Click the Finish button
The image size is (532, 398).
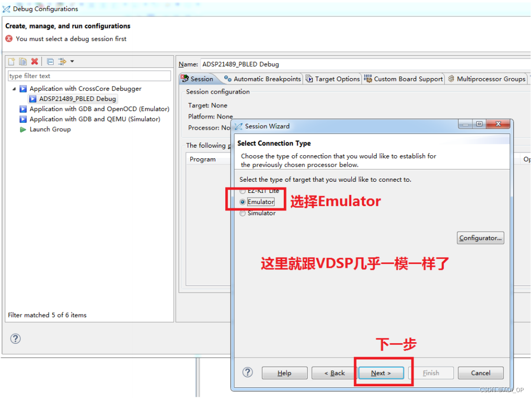[431, 373]
